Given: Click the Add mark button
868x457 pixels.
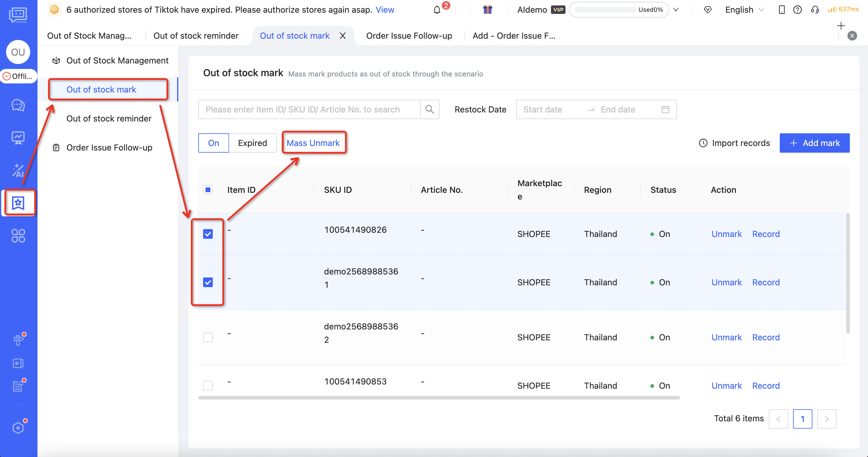Looking at the screenshot, I should (x=815, y=143).
